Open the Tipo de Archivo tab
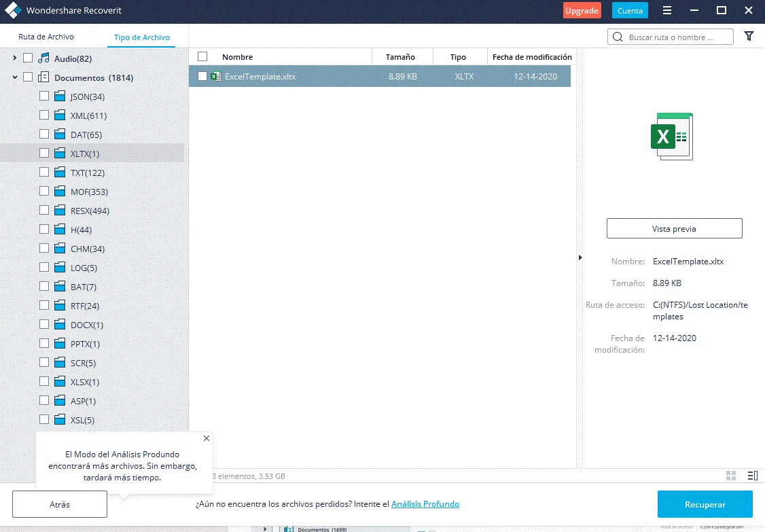 [142, 37]
